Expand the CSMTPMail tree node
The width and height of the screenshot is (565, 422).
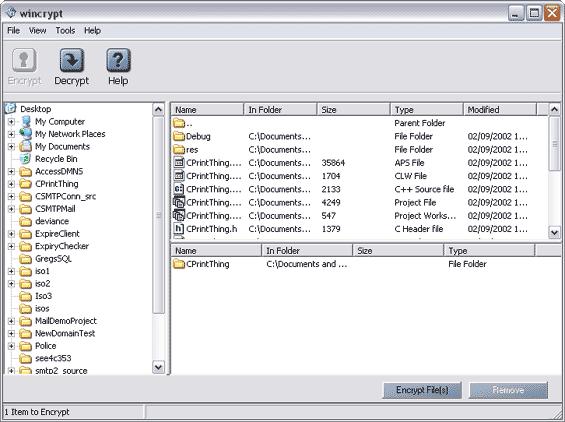point(11,209)
